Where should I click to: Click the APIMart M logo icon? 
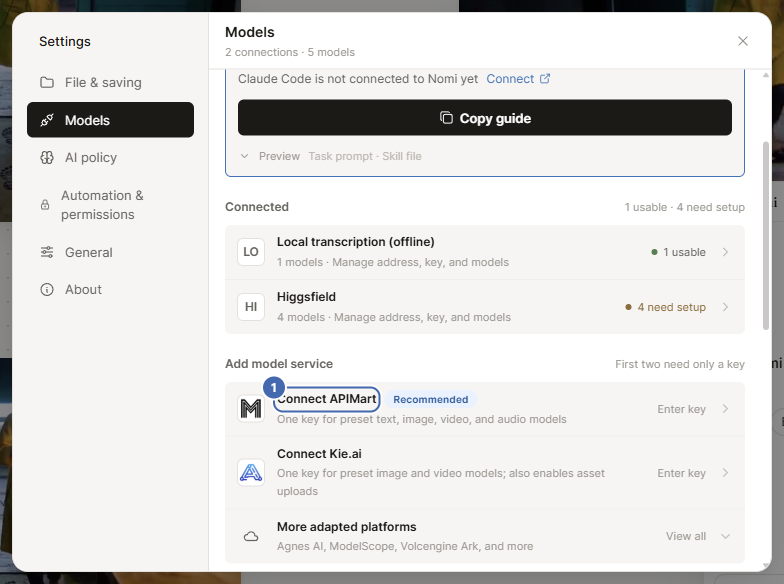(x=251, y=409)
